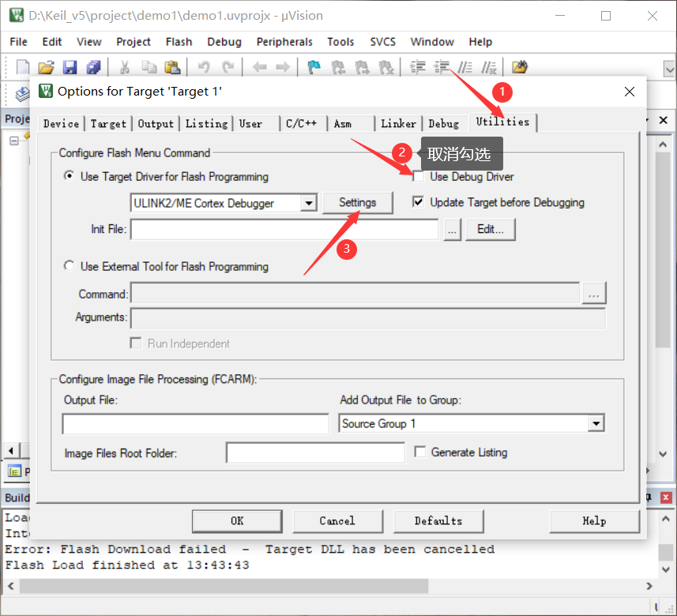The width and height of the screenshot is (677, 616).
Task: Select the Paste toolbar icon
Action: [174, 67]
